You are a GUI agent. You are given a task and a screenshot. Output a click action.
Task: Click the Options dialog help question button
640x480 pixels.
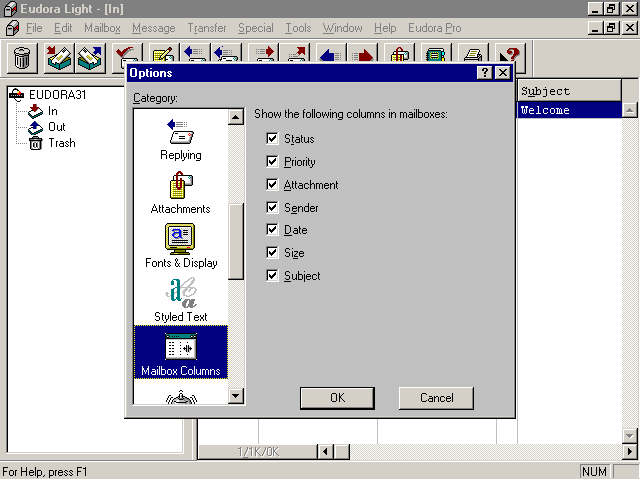pyautogui.click(x=484, y=73)
